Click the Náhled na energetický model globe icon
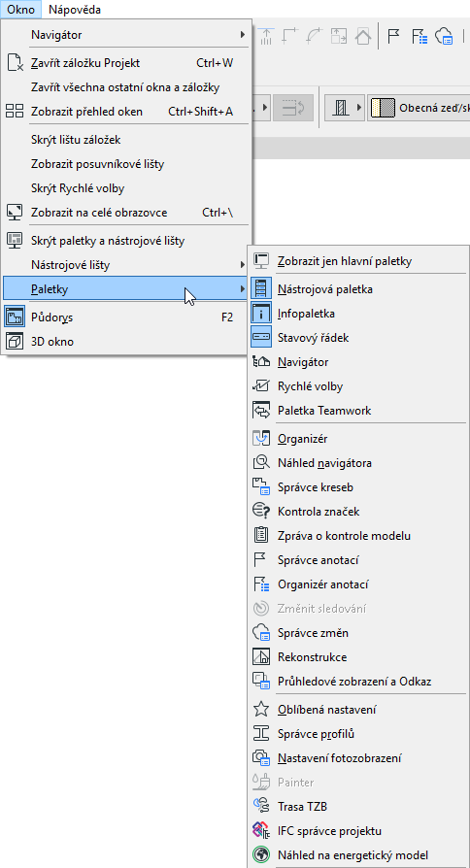This screenshot has width=470, height=868. click(260, 855)
